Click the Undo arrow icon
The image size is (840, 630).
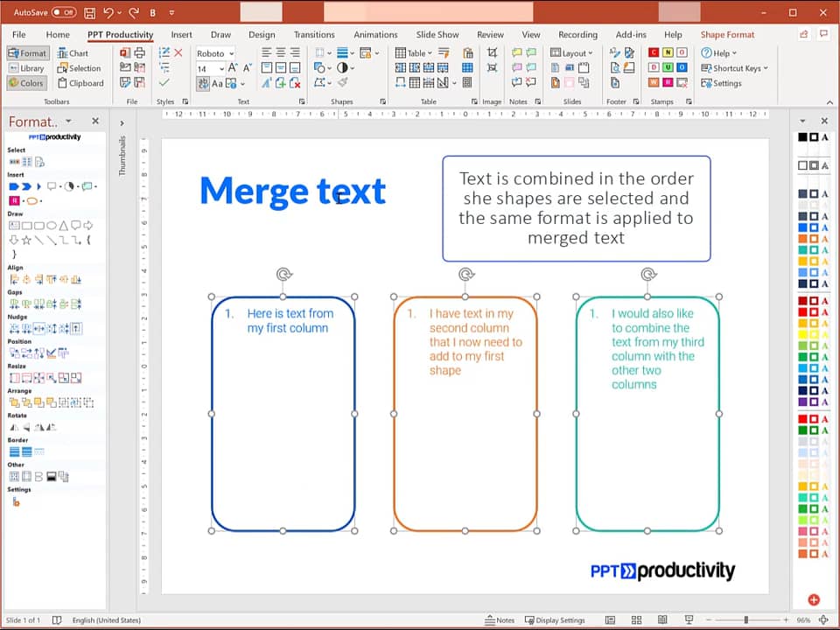click(108, 13)
